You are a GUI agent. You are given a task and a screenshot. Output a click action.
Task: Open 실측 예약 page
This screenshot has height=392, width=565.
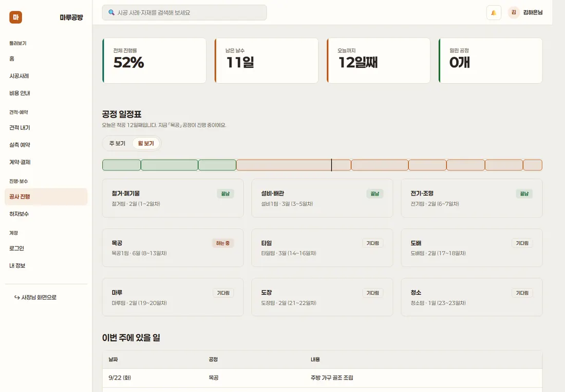46,145
